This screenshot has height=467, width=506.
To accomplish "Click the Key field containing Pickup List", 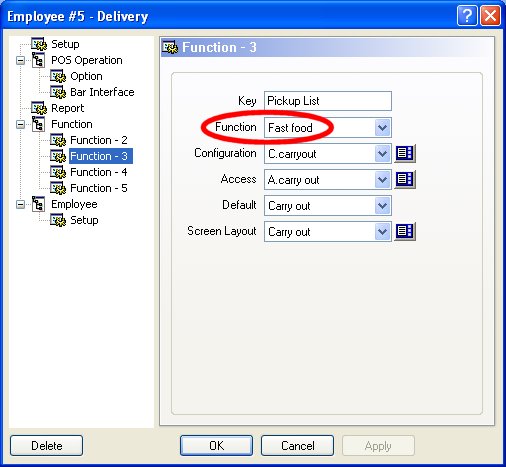I will 328,101.
